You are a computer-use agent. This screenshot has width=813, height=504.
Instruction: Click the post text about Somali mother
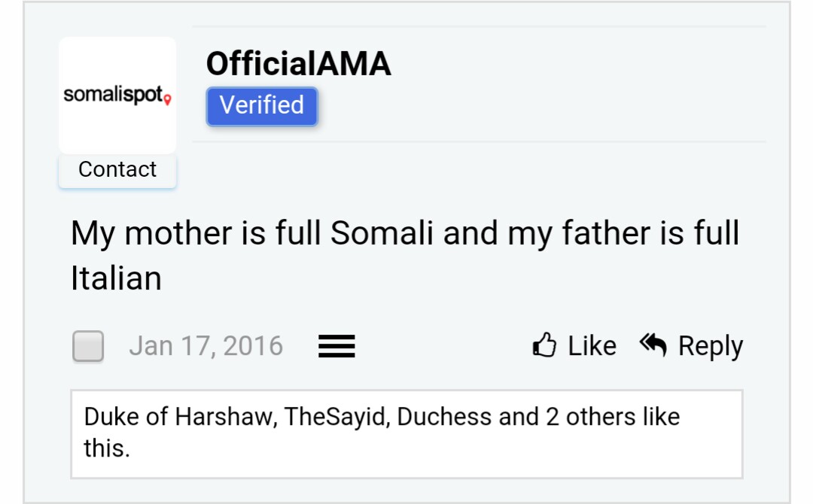coord(405,255)
